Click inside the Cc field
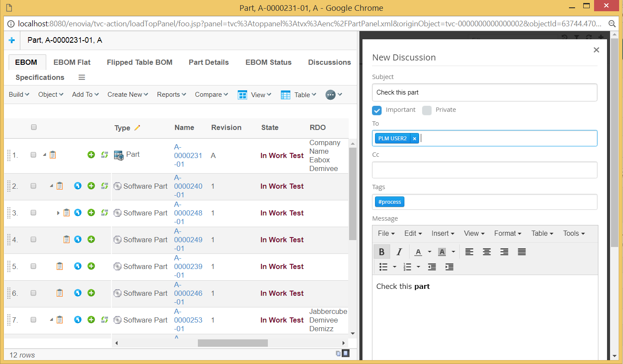Viewport: 623px width, 364px height. 484,170
